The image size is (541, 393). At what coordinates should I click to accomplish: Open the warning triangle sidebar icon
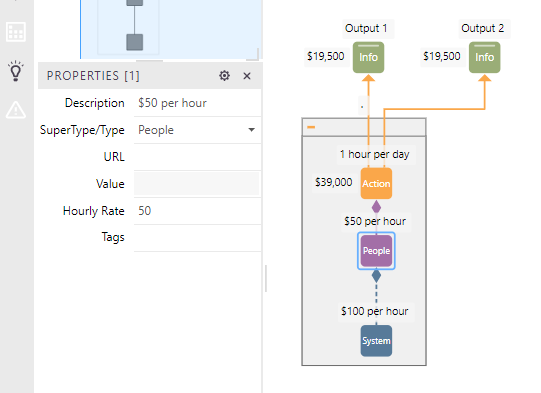click(x=16, y=110)
